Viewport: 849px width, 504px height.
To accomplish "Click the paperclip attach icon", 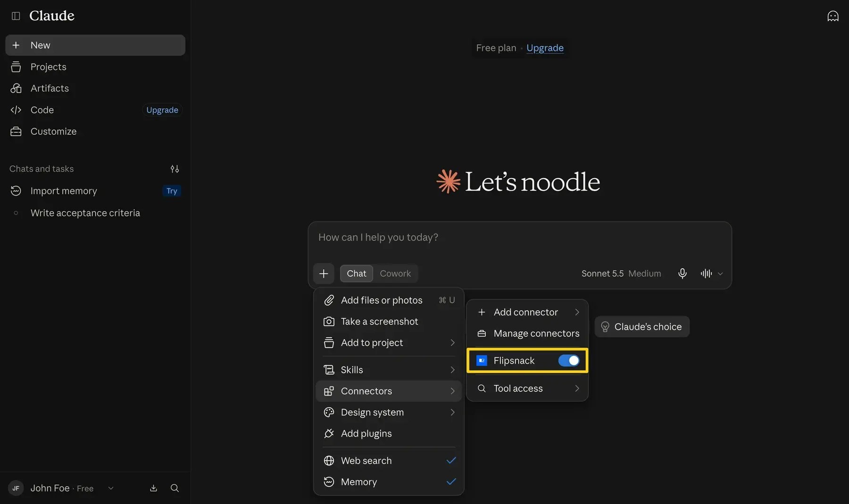I will pyautogui.click(x=329, y=300).
